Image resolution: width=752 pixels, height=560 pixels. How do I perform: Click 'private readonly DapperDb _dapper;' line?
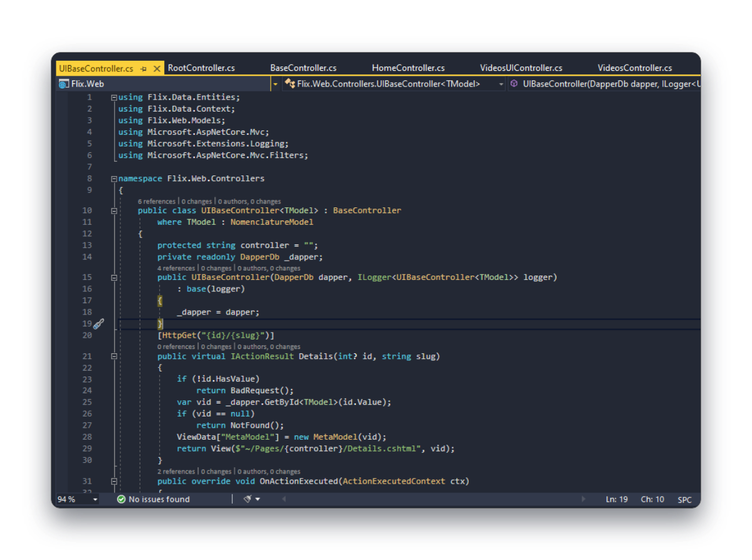pyautogui.click(x=240, y=257)
